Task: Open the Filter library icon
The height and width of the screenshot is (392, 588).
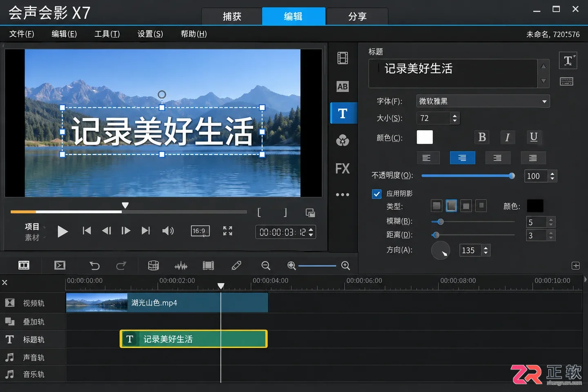Action: click(x=343, y=141)
